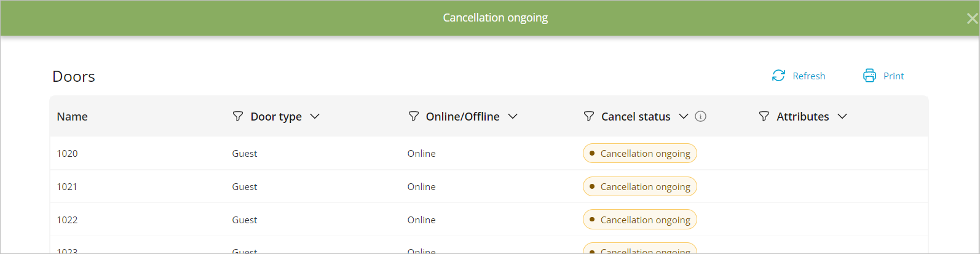
Task: Click the Door type filter funnel icon
Action: click(x=238, y=116)
